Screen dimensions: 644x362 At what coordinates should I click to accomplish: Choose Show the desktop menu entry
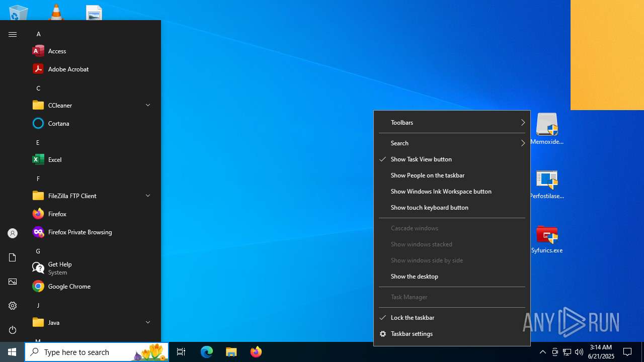click(x=452, y=277)
